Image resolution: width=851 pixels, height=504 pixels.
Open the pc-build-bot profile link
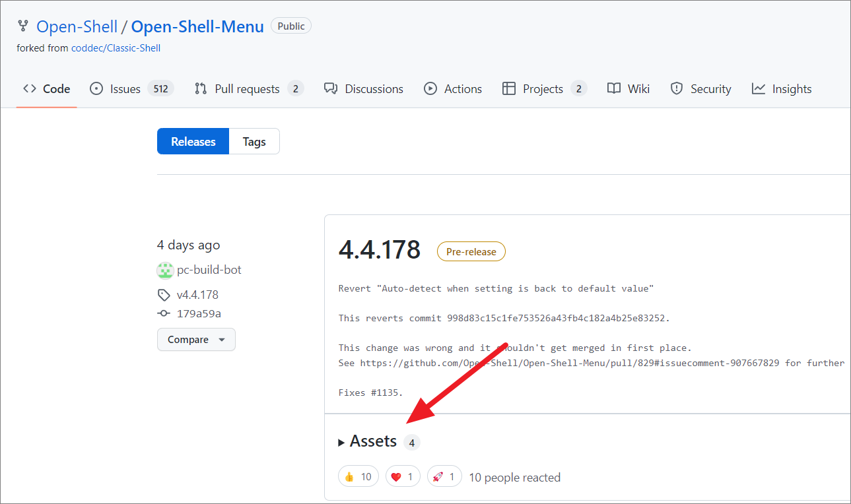(209, 270)
